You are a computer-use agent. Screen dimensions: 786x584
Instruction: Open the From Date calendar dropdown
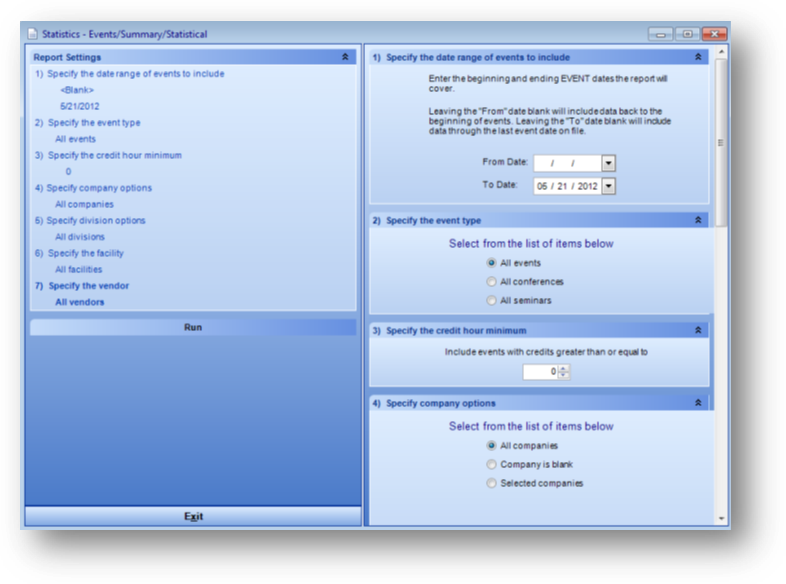point(608,163)
